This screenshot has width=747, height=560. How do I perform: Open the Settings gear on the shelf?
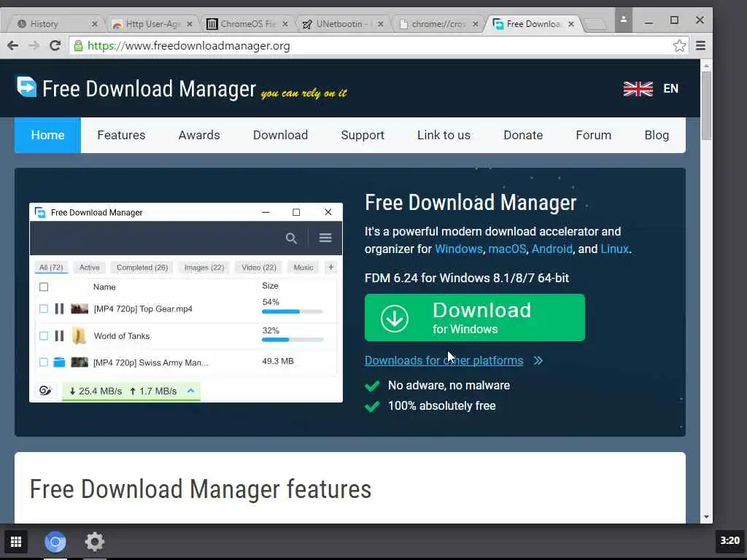(x=94, y=542)
